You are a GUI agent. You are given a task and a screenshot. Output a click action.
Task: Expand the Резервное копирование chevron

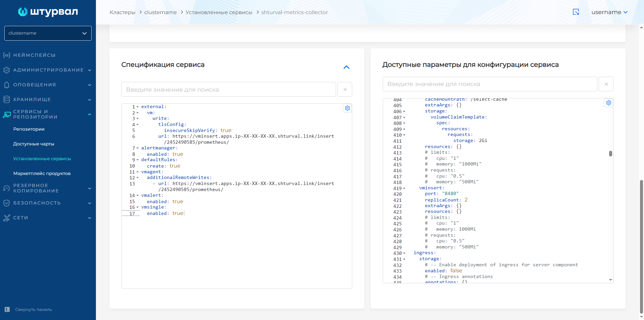point(90,188)
